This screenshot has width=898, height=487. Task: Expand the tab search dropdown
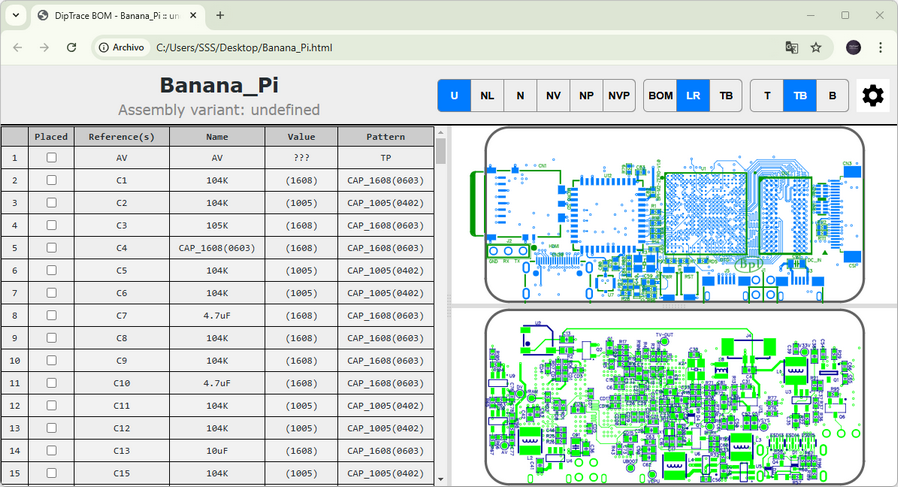(x=16, y=15)
